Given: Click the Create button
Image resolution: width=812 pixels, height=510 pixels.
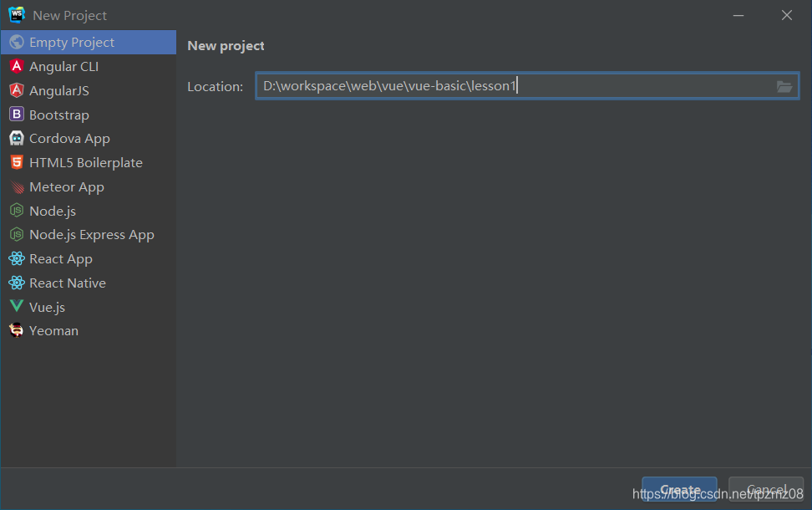Looking at the screenshot, I should coord(679,489).
